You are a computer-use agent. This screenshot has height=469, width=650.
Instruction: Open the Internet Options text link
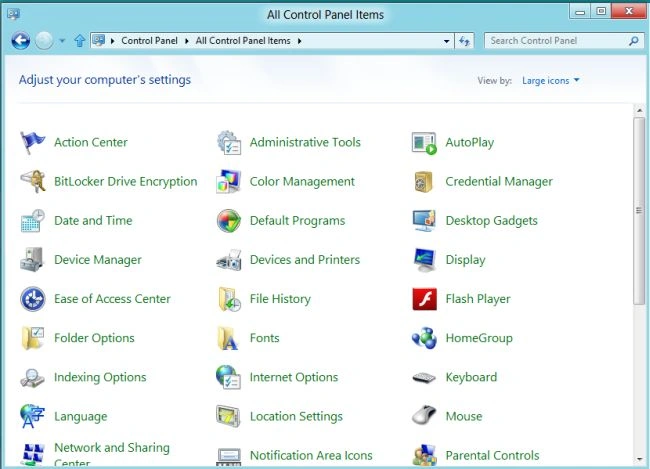click(x=294, y=377)
